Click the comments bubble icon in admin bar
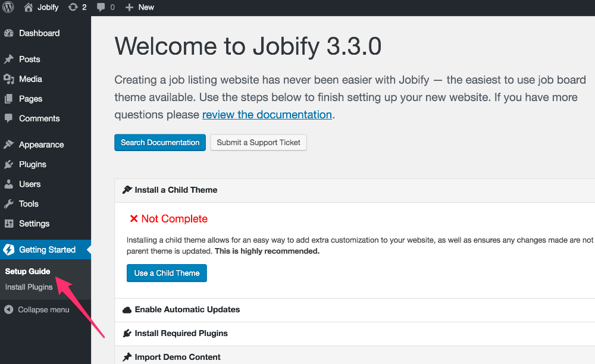595x364 pixels. 101,7
